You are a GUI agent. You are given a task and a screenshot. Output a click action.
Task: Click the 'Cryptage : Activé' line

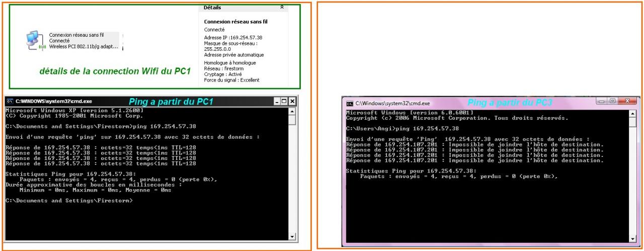coord(222,74)
